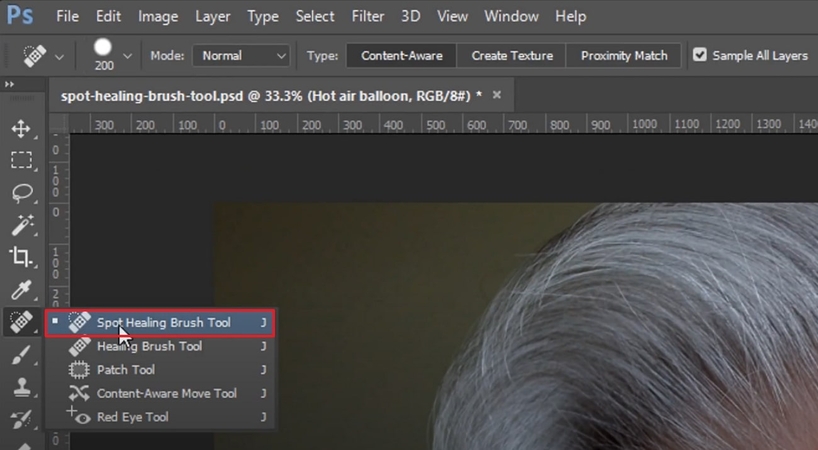This screenshot has height=450, width=818.
Task: Set healing type to Content-Aware
Action: click(402, 55)
